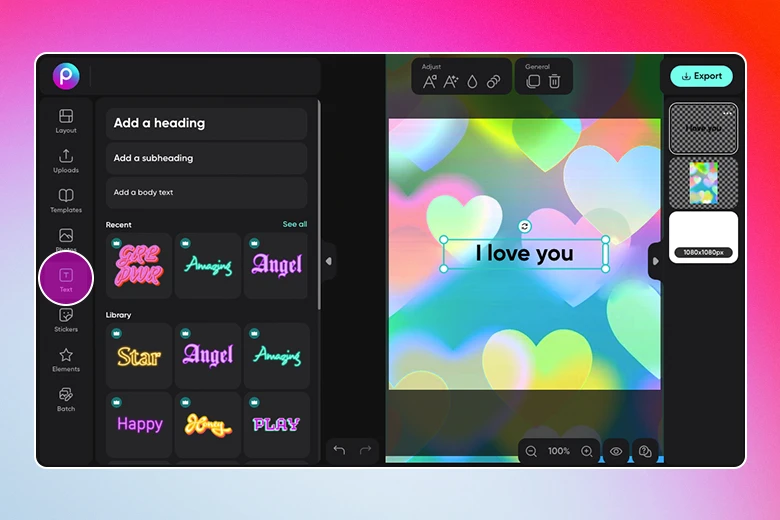Apply the library Amazing text style

pos(277,356)
